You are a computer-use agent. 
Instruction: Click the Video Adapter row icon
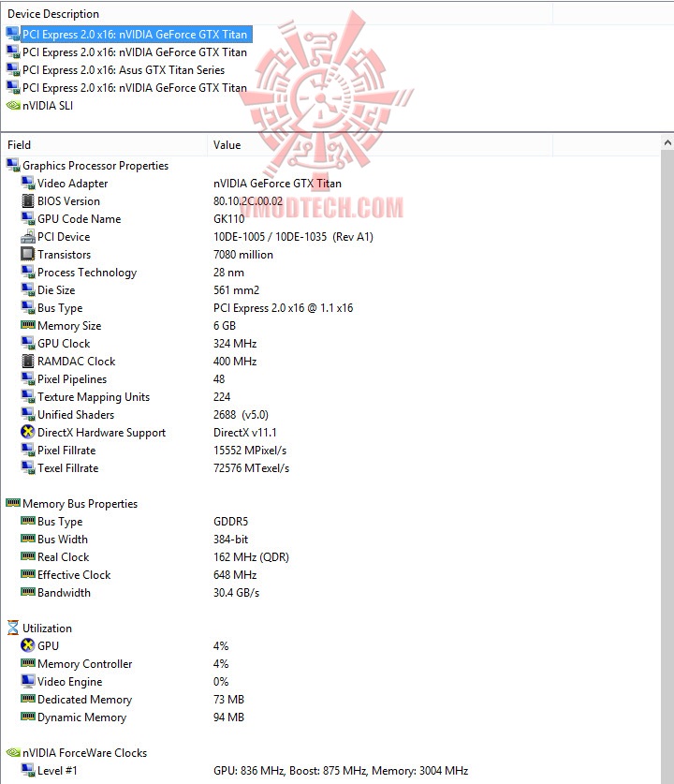click(x=27, y=183)
